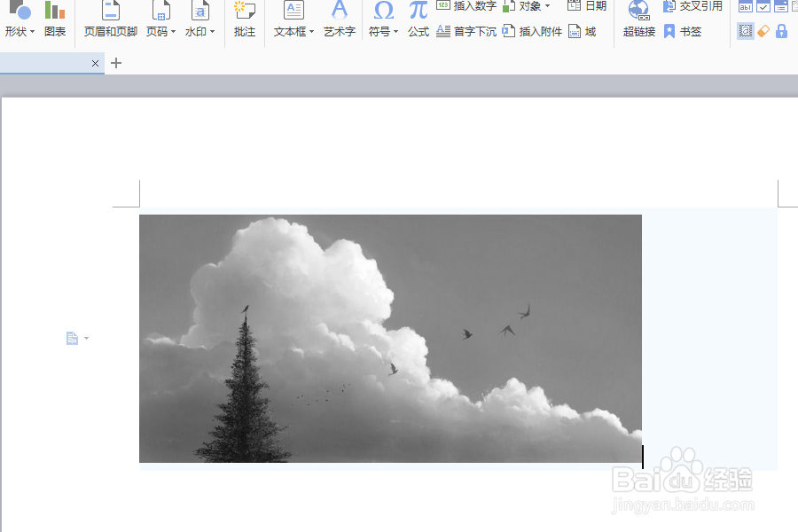The height and width of the screenshot is (532, 798).
Task: Expand the 对象 dropdown arrow
Action: point(548,6)
